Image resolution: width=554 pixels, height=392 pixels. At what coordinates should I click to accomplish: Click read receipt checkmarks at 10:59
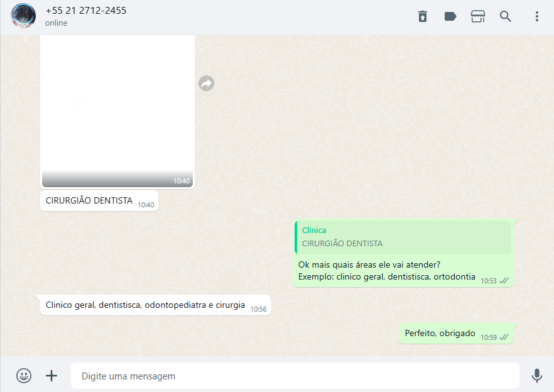(504, 337)
